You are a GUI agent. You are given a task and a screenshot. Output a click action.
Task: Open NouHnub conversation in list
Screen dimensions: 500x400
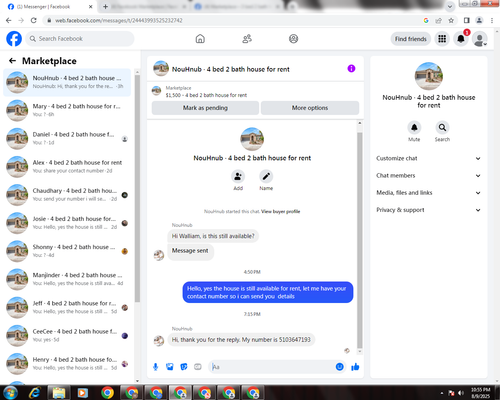[x=67, y=82]
